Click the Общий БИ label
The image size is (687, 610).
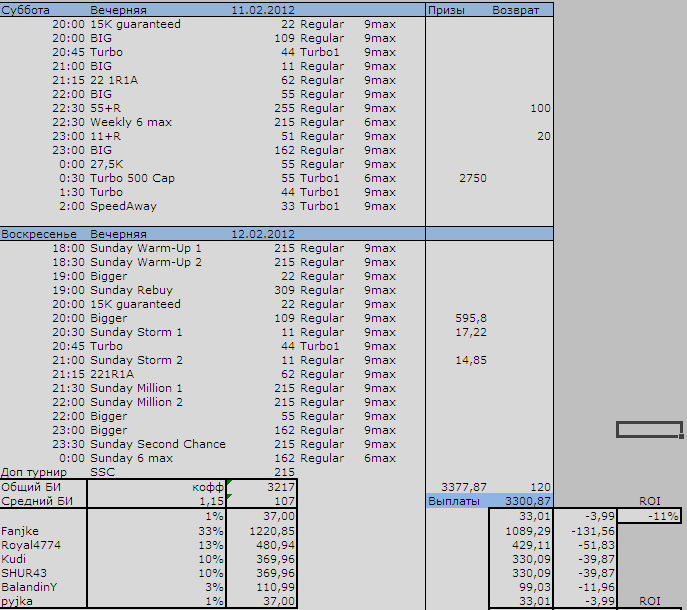tap(31, 487)
